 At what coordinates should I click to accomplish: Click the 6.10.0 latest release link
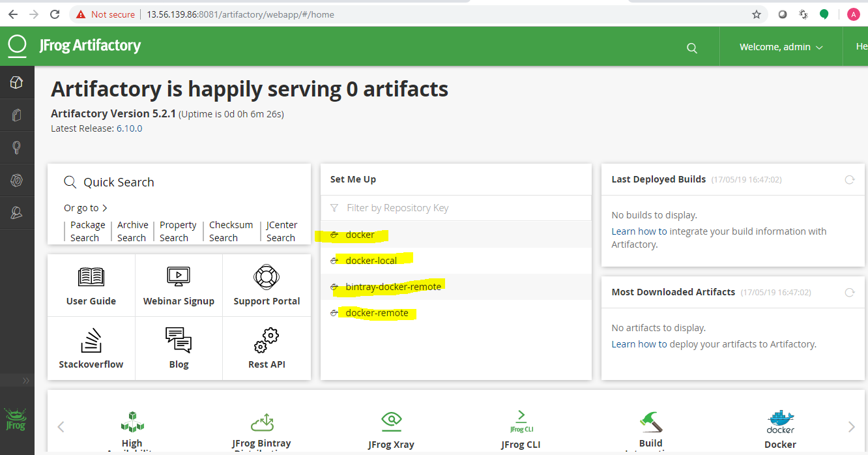point(128,128)
